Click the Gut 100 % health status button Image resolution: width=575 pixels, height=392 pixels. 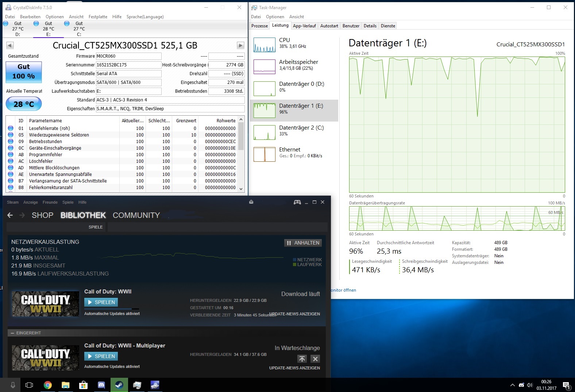tap(24, 72)
